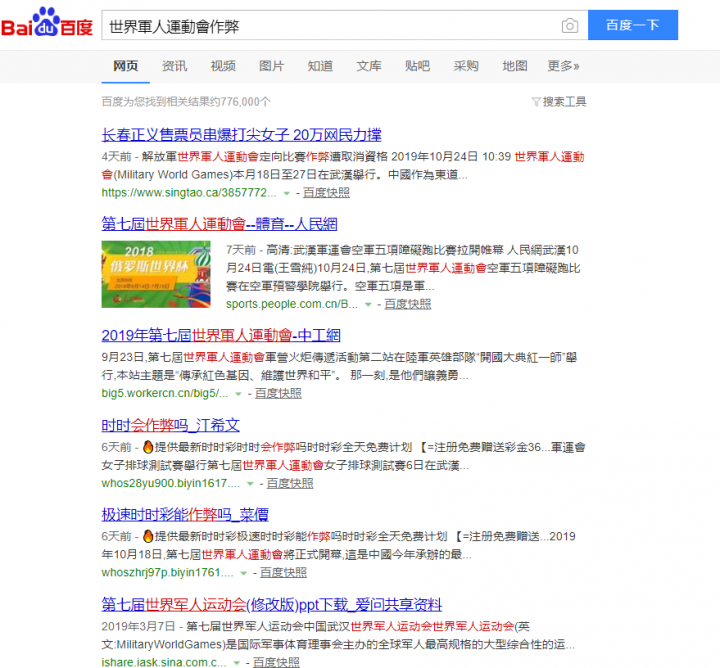720x668 pixels.
Task: Switch to 采购 tab
Action: (x=466, y=66)
